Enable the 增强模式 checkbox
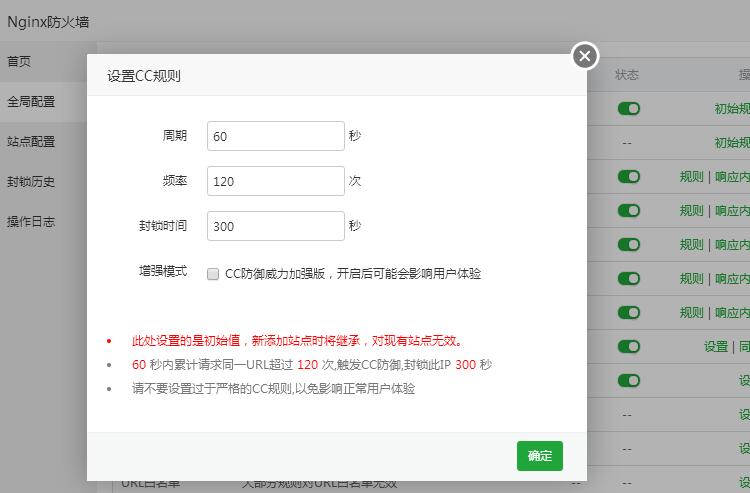This screenshot has width=750, height=493. [x=213, y=274]
